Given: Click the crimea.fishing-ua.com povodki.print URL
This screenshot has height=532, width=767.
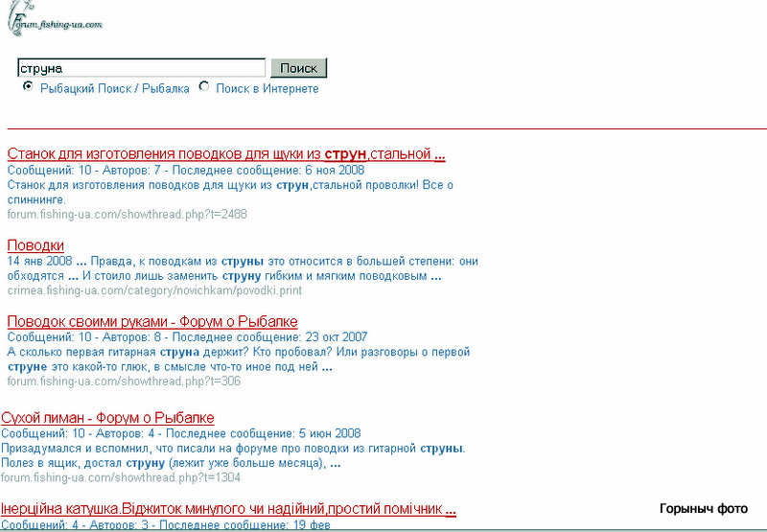Looking at the screenshot, I should [x=154, y=289].
